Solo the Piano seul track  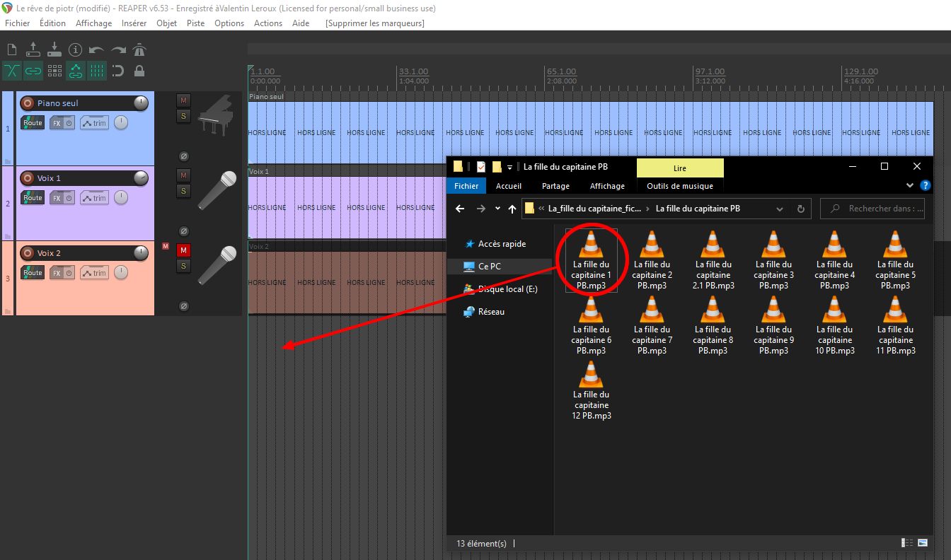[183, 116]
